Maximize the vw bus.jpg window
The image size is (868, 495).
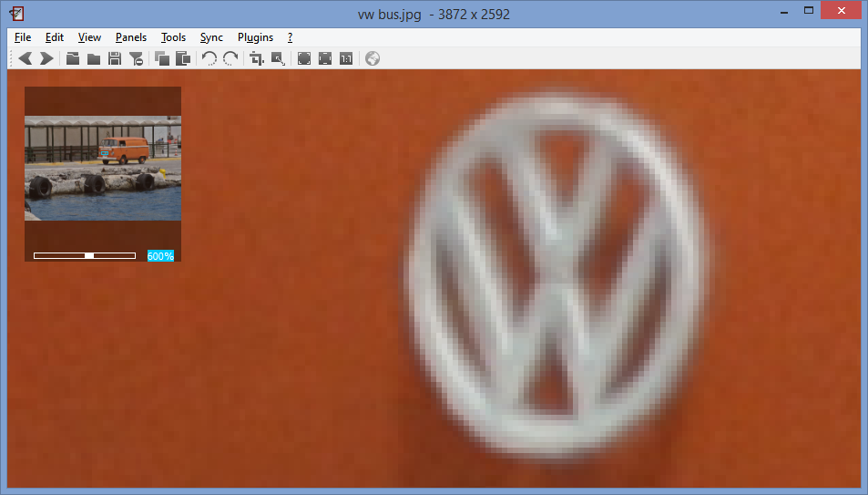[x=809, y=11]
